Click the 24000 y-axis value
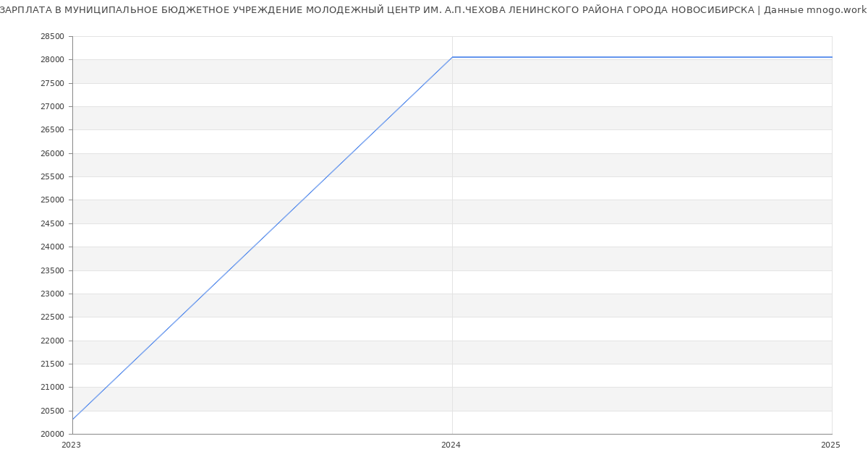Screen dimensions: 868x470 (52, 247)
